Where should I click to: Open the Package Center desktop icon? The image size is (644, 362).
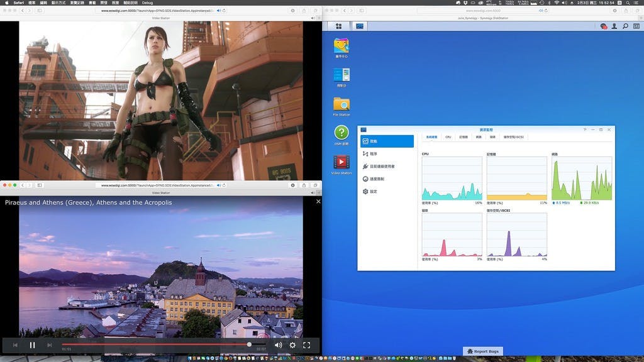(x=341, y=47)
